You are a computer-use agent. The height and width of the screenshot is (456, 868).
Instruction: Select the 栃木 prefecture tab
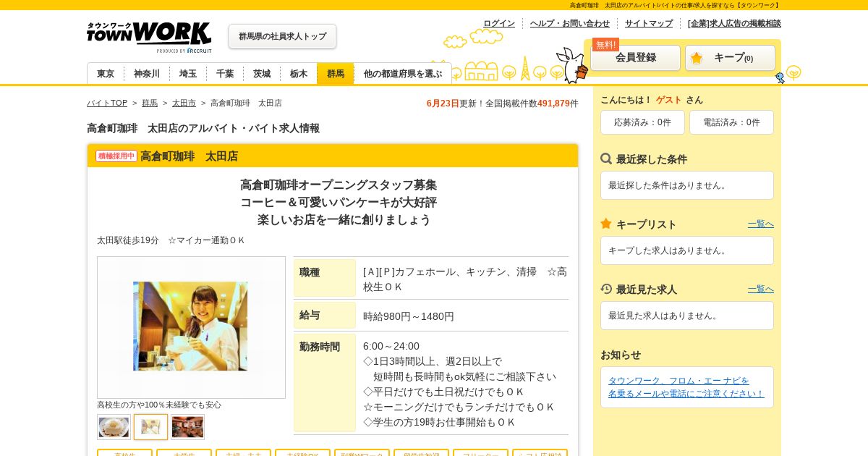tap(299, 74)
